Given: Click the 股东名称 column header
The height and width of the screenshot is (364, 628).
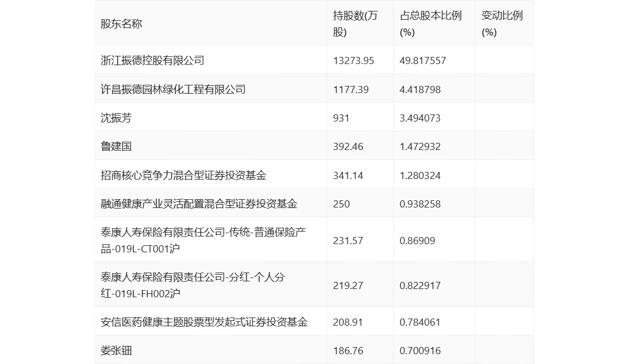Looking at the screenshot, I should point(122,24).
